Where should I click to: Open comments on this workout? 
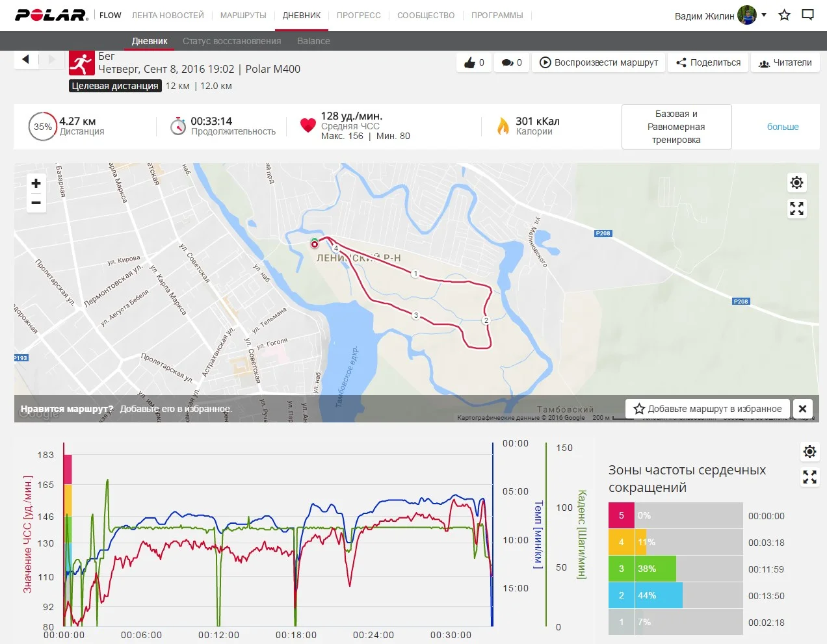511,63
